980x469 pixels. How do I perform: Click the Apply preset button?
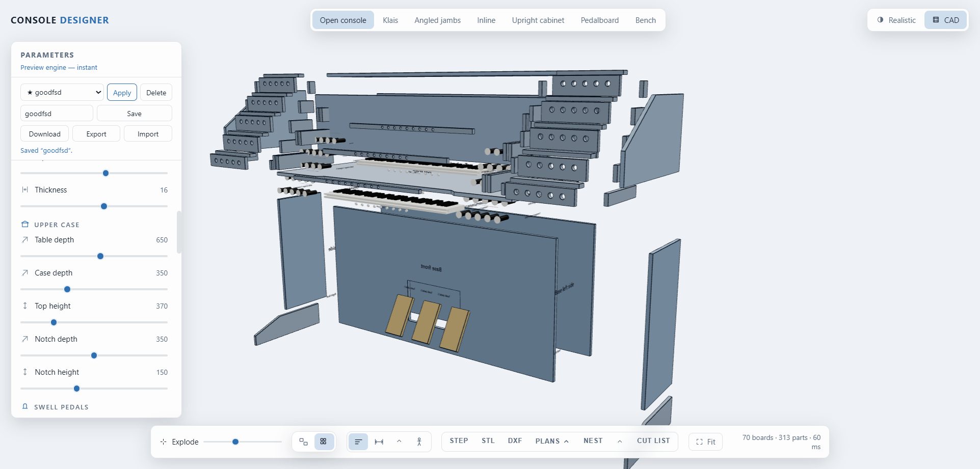(122, 93)
